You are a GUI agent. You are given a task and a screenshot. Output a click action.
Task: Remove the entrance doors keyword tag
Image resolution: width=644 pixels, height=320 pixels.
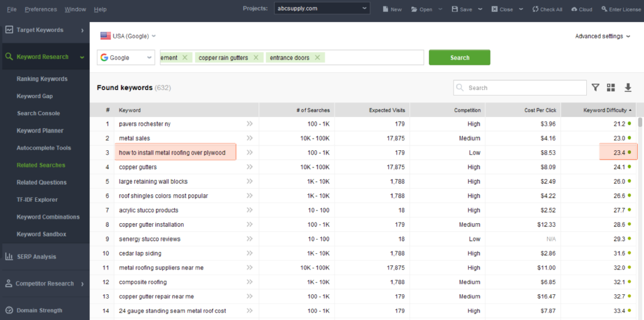(x=317, y=58)
